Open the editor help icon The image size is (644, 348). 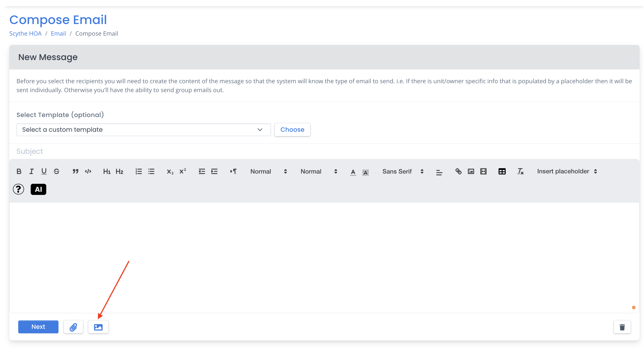click(18, 189)
